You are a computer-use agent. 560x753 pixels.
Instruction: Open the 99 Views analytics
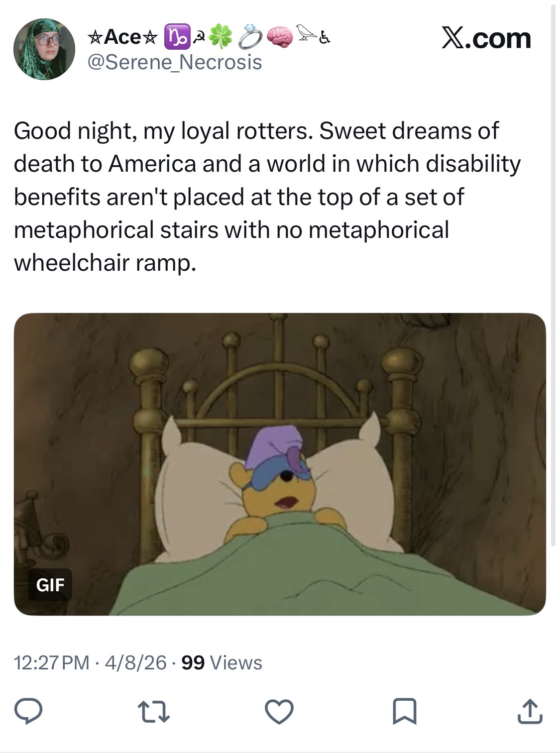[222, 662]
